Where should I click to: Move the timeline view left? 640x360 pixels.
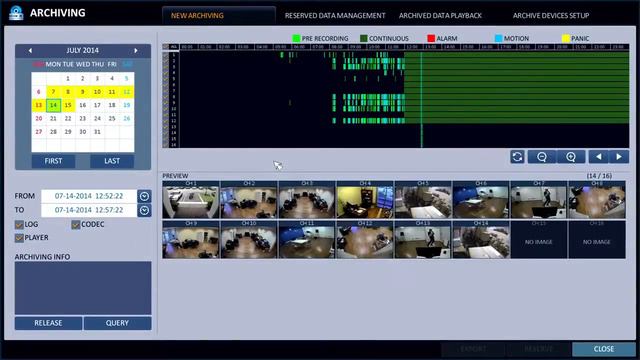pos(598,157)
